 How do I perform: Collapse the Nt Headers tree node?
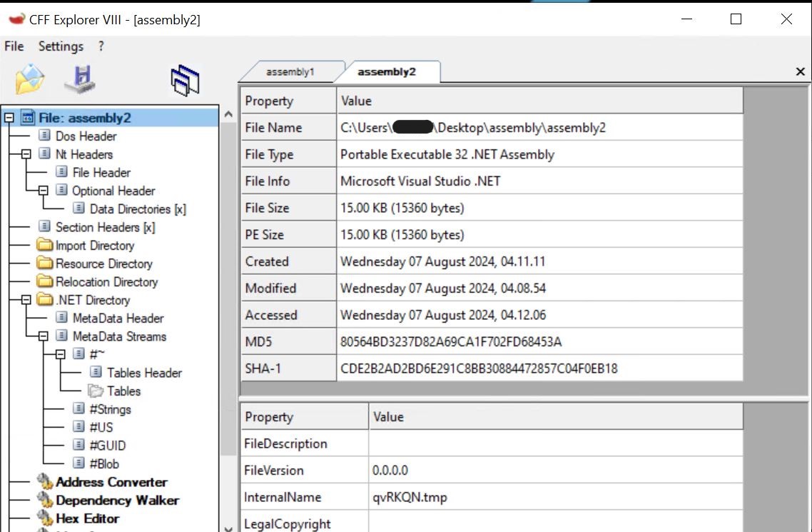(26, 154)
